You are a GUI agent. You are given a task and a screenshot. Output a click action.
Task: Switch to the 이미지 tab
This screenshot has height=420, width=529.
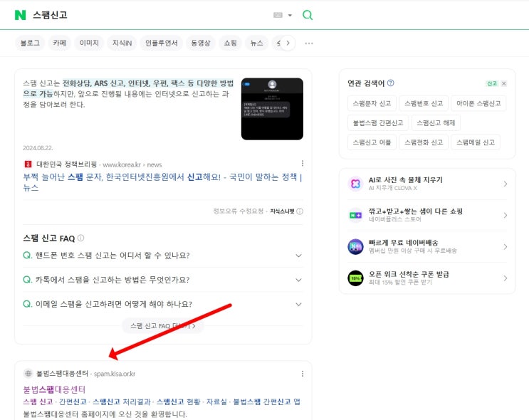(89, 43)
